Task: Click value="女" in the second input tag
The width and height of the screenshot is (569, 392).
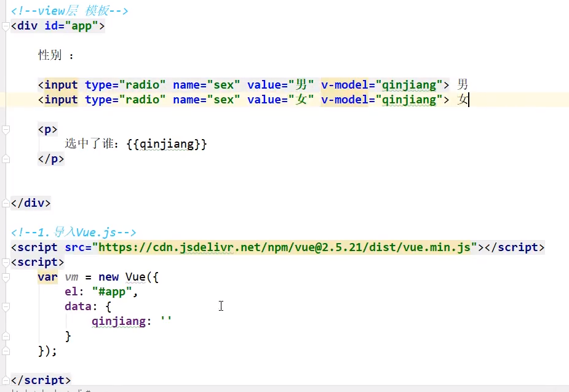Action: [x=281, y=100]
